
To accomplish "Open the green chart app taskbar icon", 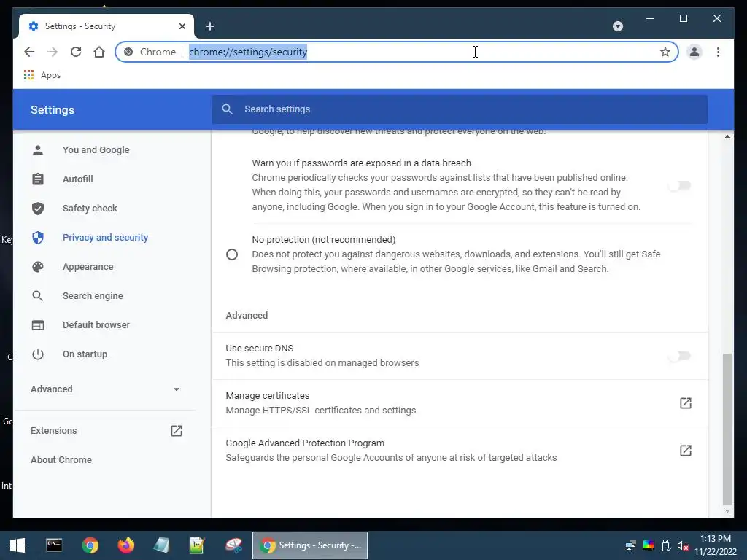I will 197,545.
